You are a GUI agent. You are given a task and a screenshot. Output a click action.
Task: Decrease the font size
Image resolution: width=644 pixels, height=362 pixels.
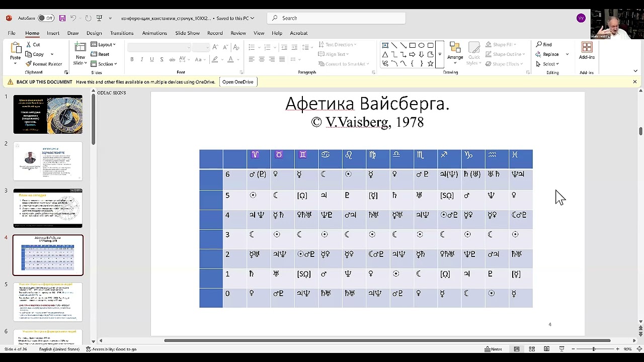pos(224,47)
